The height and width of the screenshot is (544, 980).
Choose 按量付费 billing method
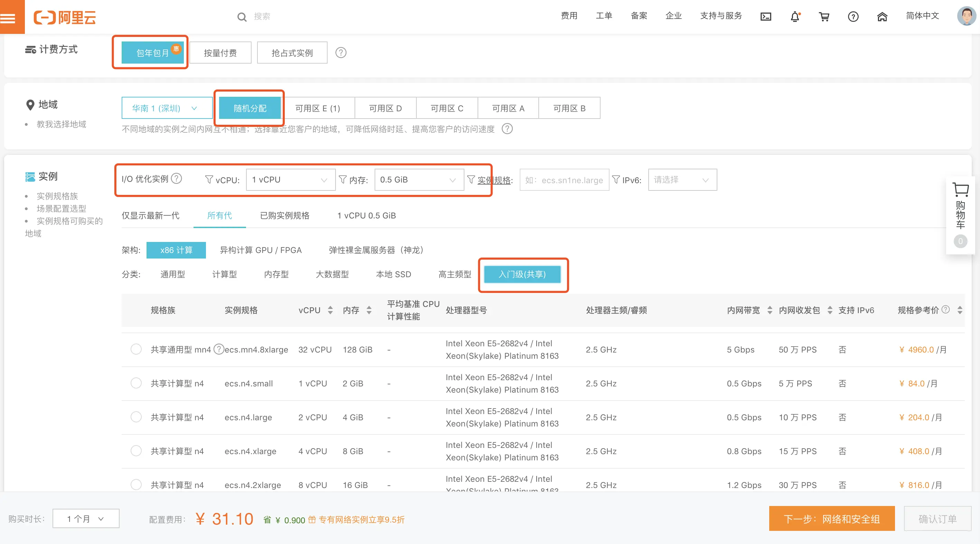tap(220, 53)
